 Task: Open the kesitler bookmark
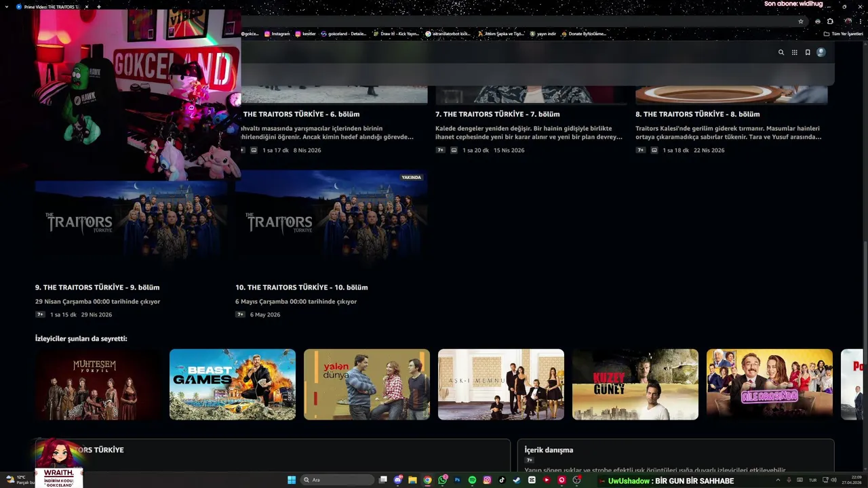pyautogui.click(x=305, y=33)
